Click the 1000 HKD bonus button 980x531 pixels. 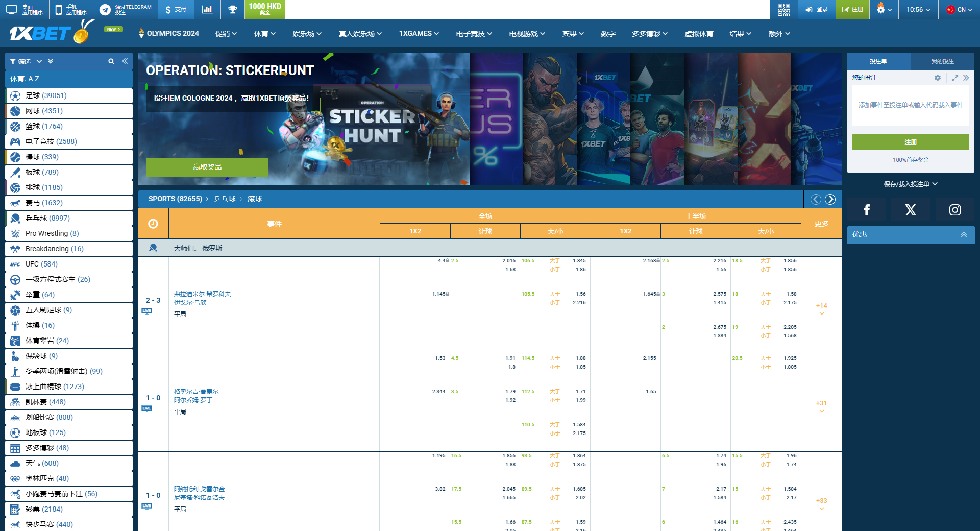coord(264,9)
